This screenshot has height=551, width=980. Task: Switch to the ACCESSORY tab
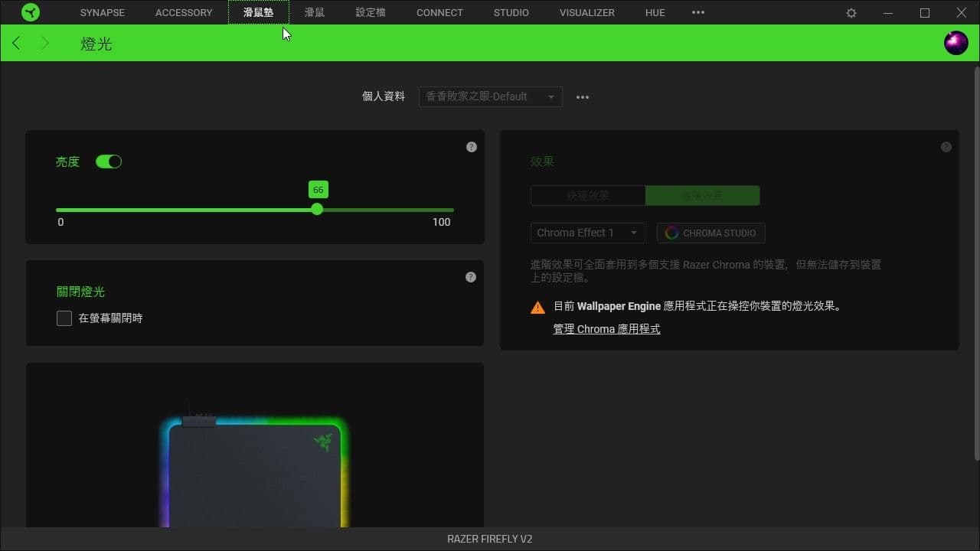pyautogui.click(x=184, y=13)
